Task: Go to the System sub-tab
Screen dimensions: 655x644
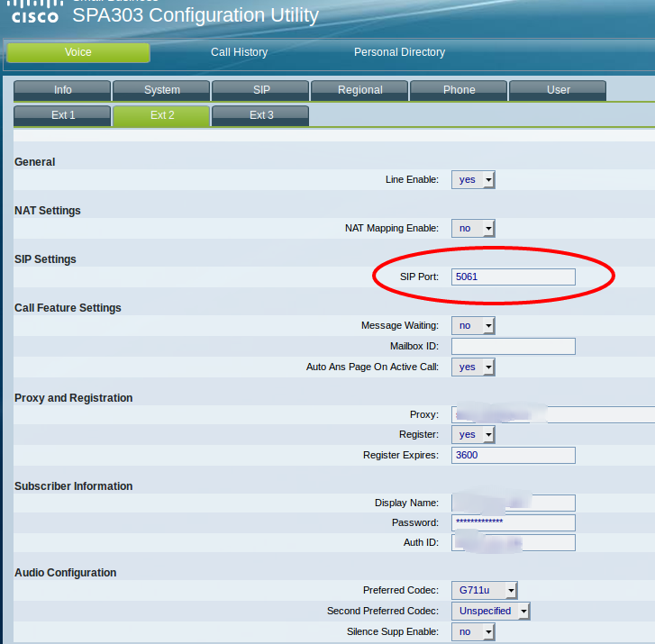Action: (x=162, y=90)
